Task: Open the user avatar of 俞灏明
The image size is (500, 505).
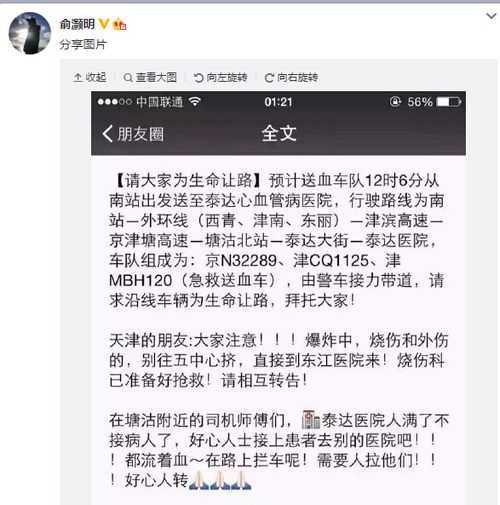Action: 29,33
